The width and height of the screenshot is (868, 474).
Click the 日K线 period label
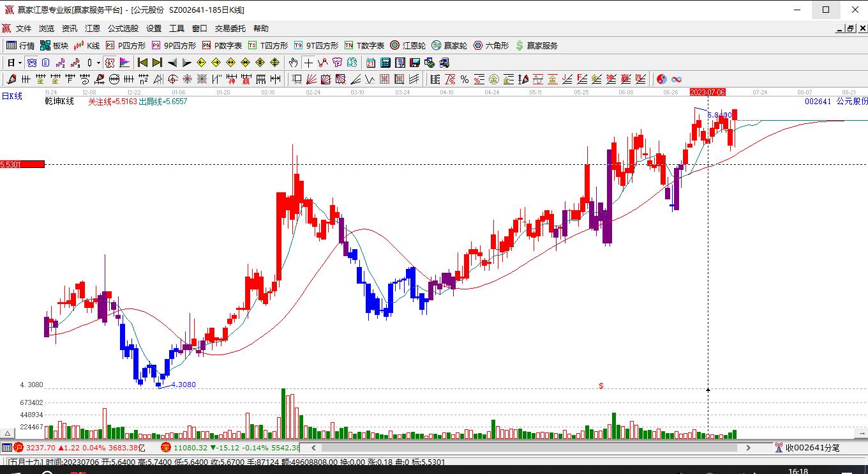click(11, 96)
